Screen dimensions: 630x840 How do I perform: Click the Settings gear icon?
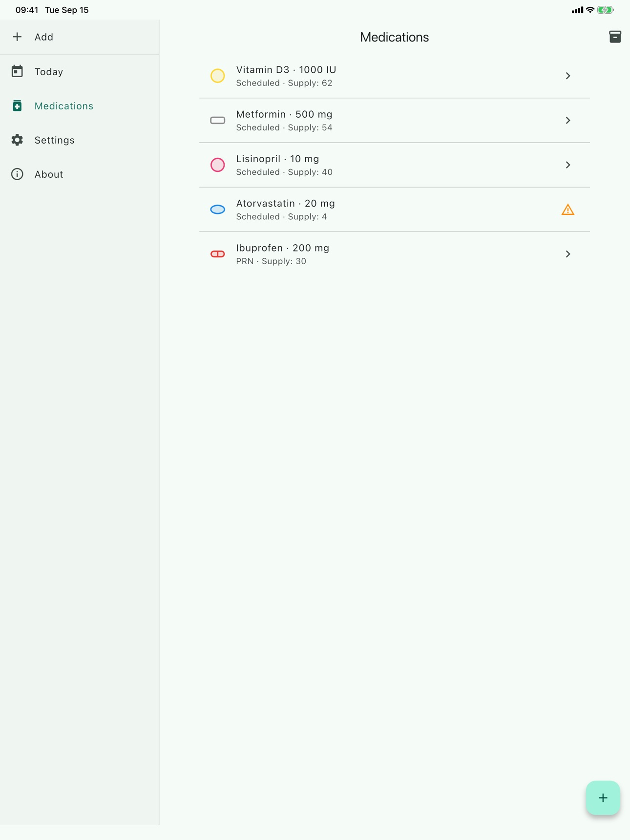[17, 140]
